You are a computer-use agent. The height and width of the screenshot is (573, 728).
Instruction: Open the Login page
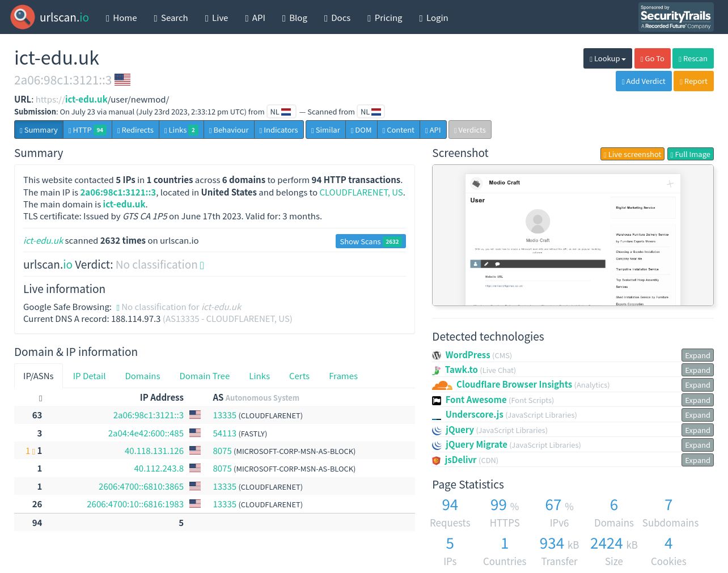[x=434, y=18]
